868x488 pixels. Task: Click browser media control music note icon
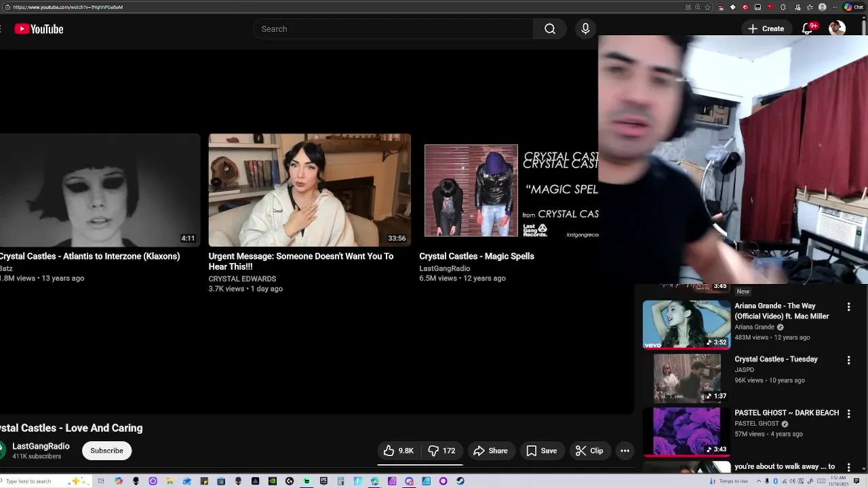coord(797,7)
